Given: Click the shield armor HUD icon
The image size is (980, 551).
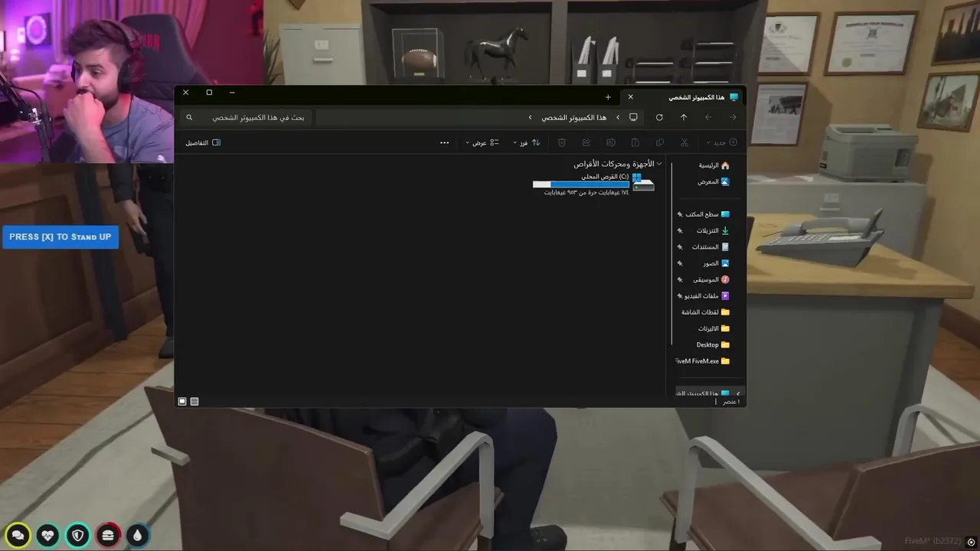Looking at the screenshot, I should (78, 536).
